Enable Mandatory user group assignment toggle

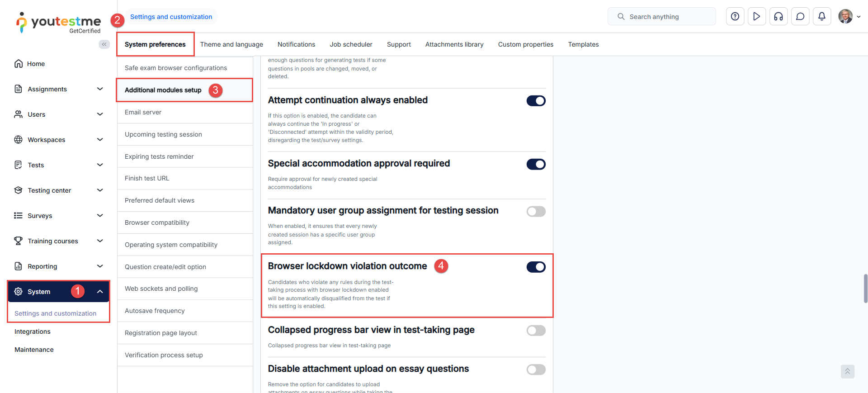[x=536, y=211]
